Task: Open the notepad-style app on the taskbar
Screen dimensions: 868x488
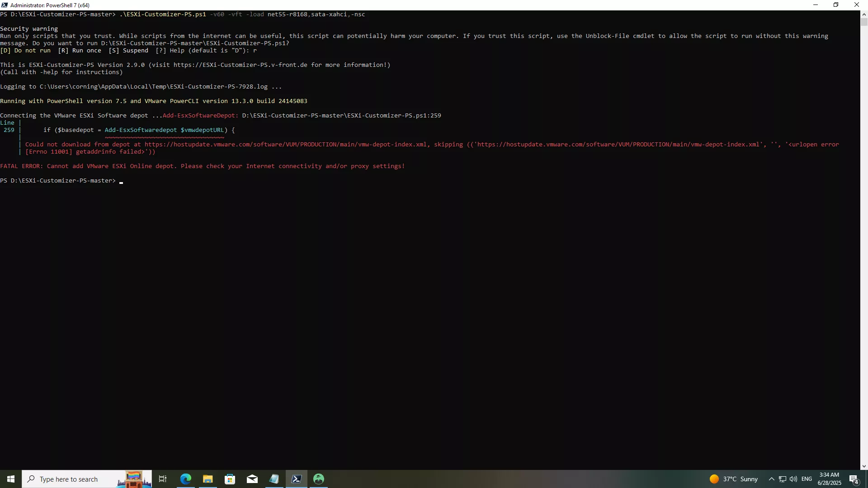Action: click(274, 479)
